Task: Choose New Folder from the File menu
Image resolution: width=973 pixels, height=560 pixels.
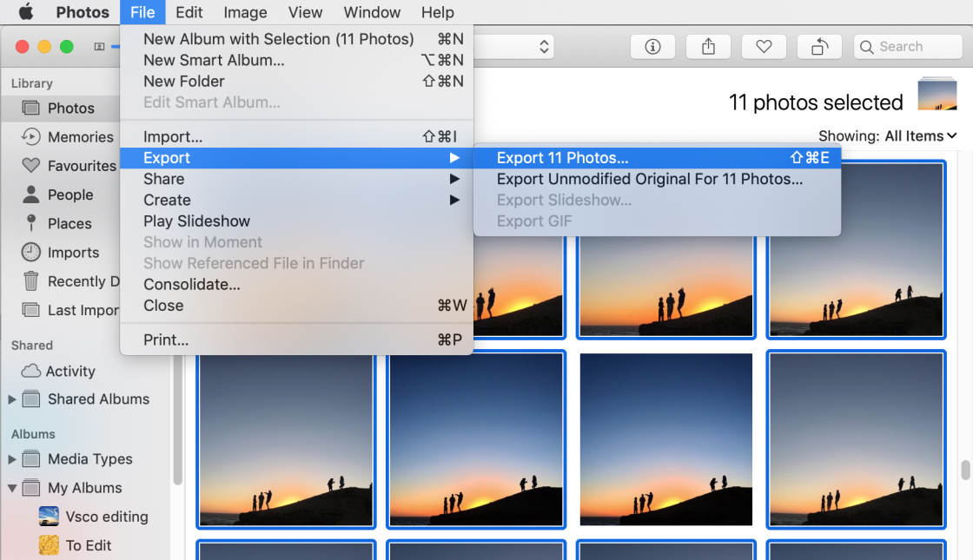Action: 296,81
